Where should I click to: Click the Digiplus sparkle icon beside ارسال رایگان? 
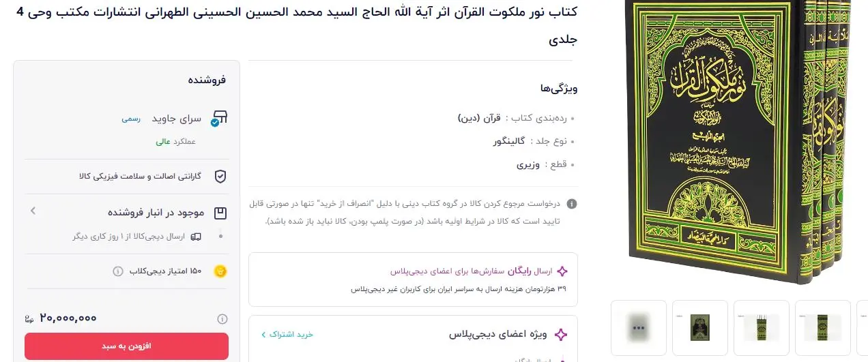tap(562, 271)
